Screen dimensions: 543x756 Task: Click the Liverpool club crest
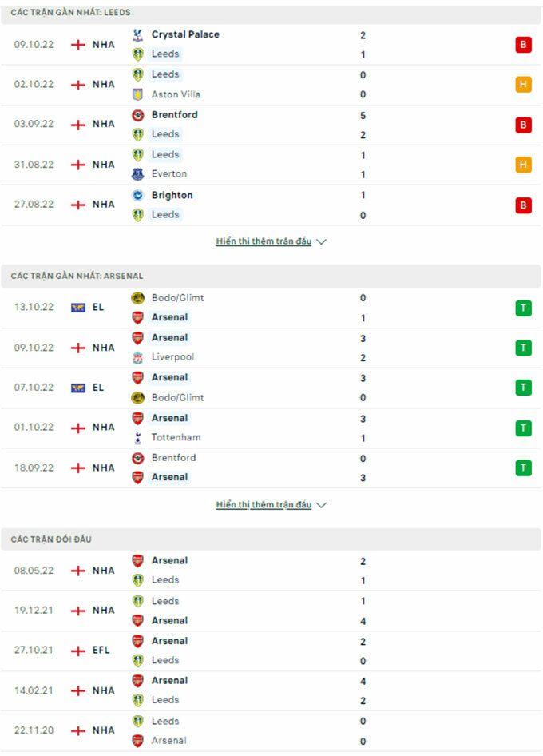tap(137, 357)
